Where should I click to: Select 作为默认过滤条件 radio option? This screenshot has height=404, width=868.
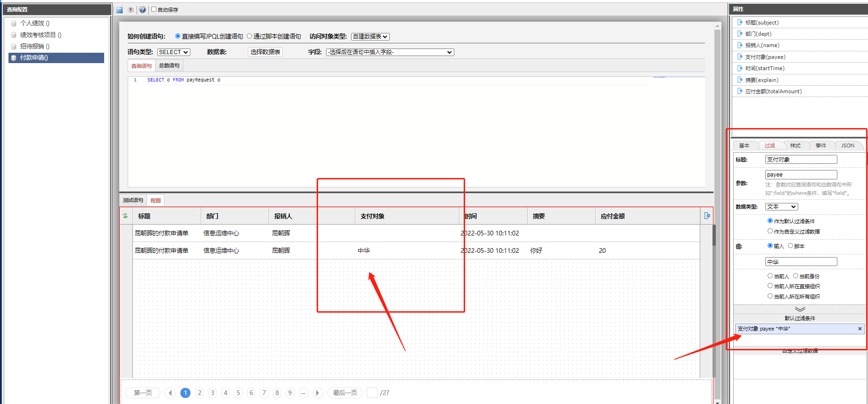coord(770,221)
